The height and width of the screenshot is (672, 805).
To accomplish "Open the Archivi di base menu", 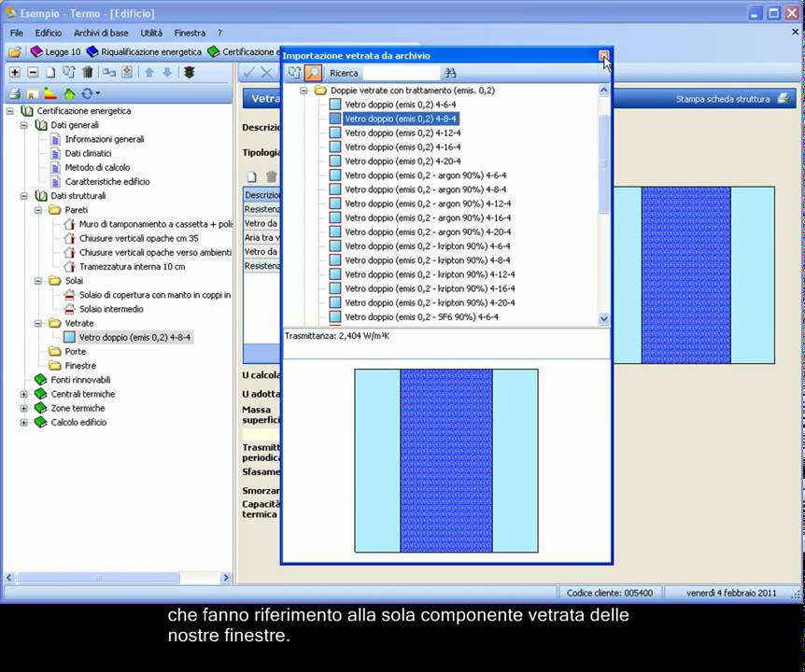I will [x=101, y=33].
